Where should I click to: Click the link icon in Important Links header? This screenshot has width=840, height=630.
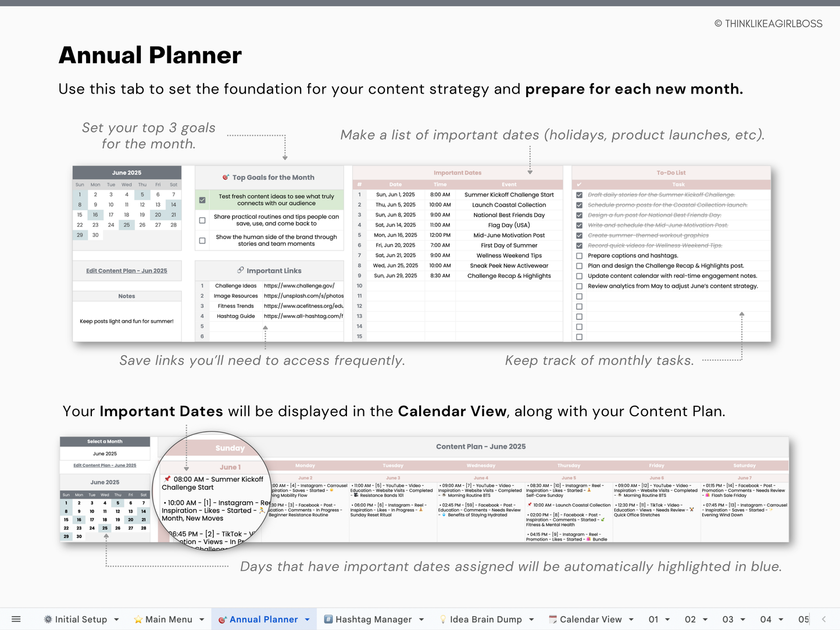point(240,270)
